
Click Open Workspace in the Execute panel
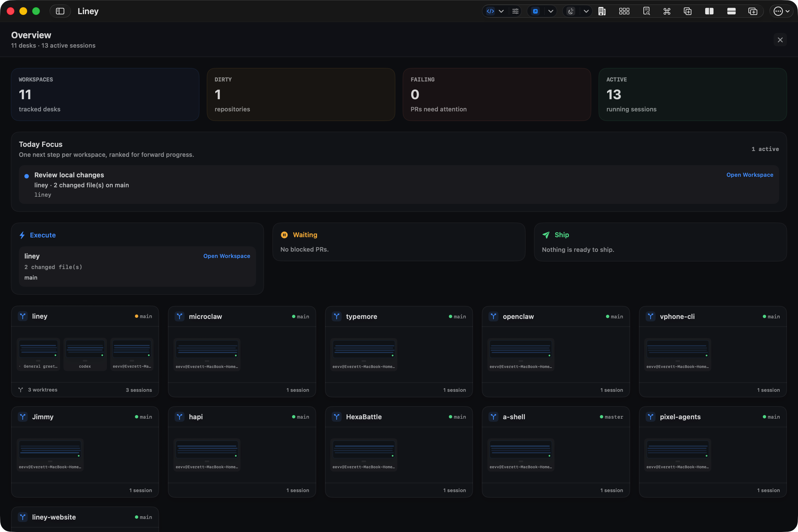point(227,256)
